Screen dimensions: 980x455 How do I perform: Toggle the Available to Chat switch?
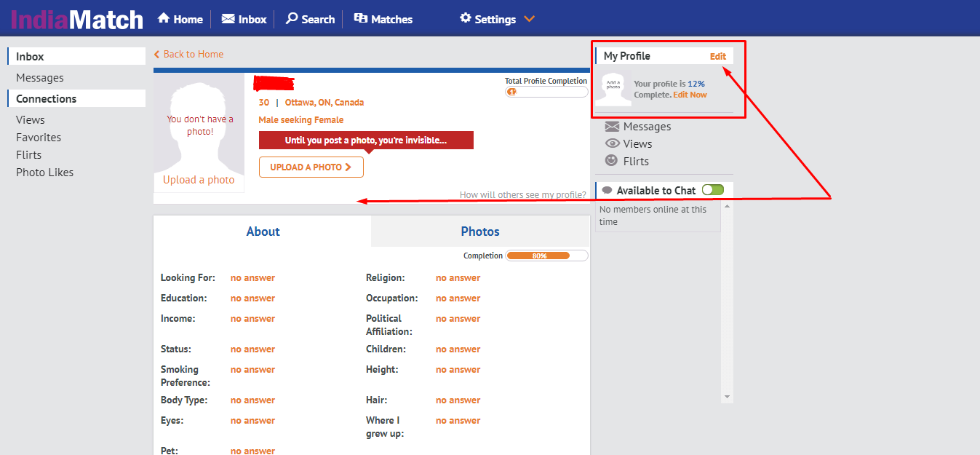[713, 190]
